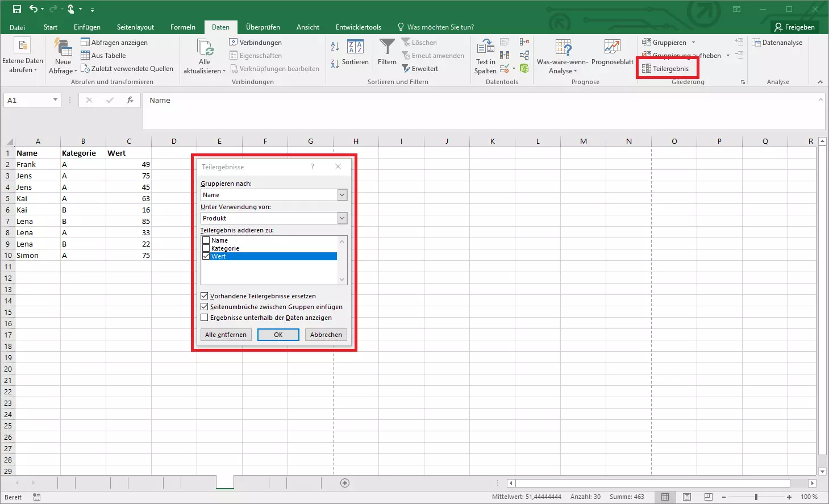Switch to the Formeln tab
This screenshot has height=504, width=829.
tap(183, 27)
